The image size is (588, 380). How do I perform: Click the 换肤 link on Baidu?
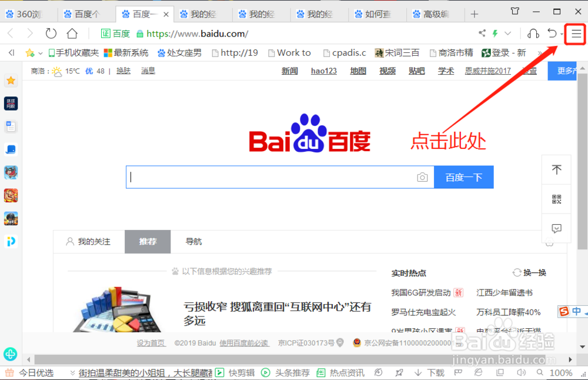tap(123, 71)
